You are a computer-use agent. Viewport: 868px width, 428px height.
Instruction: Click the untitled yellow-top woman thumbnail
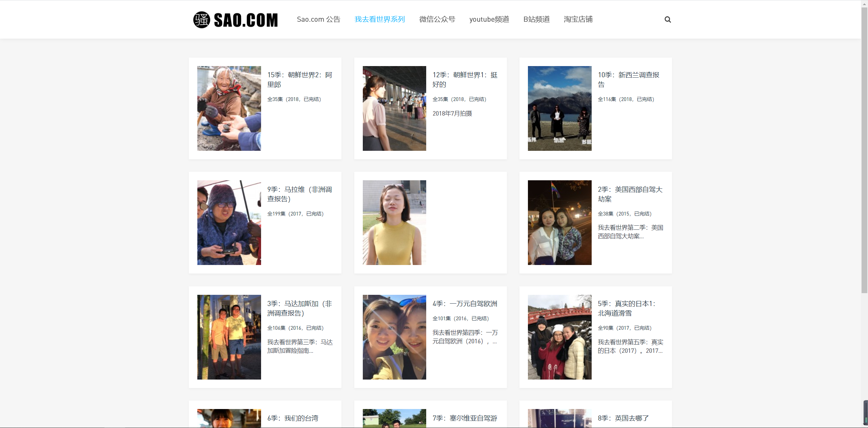click(394, 223)
